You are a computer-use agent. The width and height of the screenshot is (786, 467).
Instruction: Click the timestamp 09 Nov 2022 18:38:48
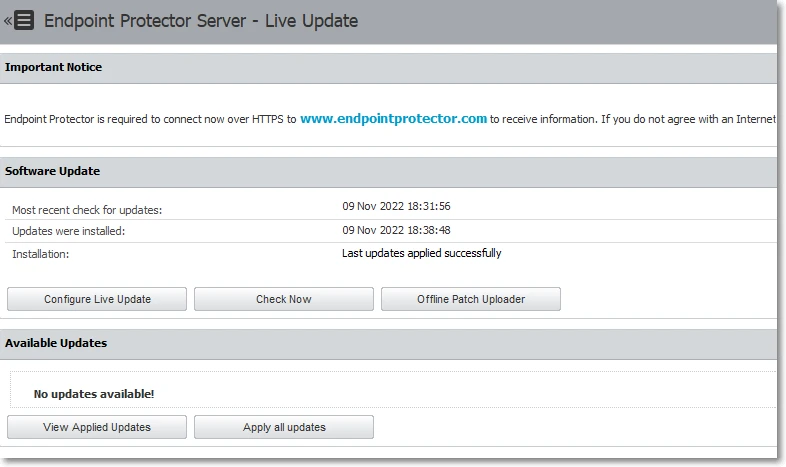point(396,230)
